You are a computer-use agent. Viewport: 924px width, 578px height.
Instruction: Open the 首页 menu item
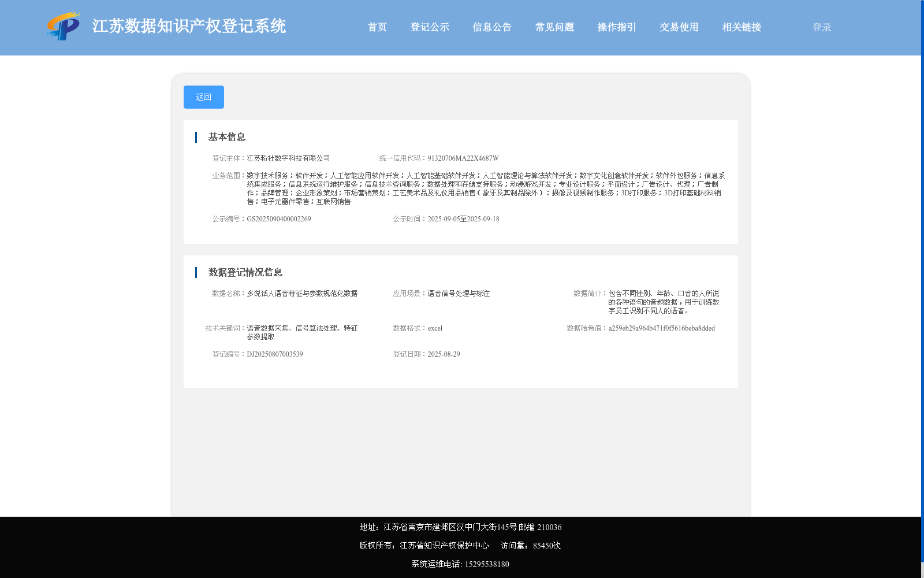(x=377, y=27)
